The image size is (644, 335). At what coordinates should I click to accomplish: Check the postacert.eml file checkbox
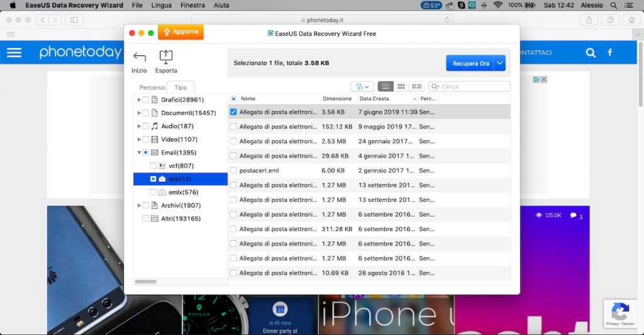point(233,171)
